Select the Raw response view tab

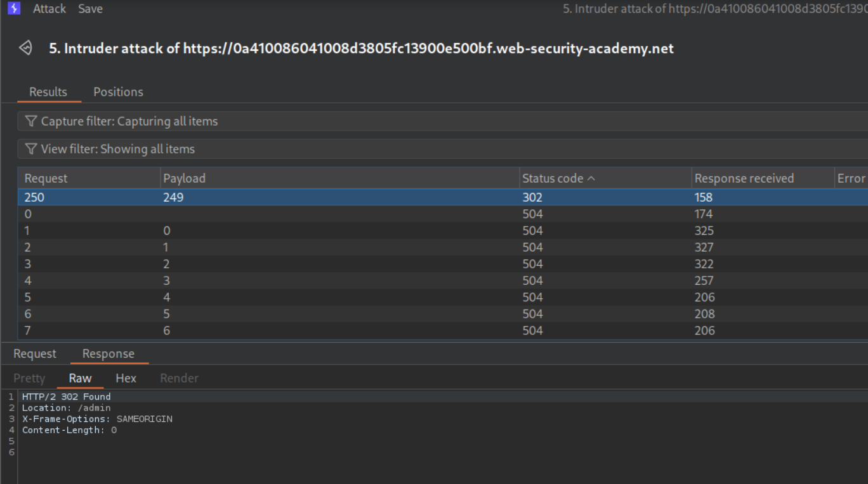pyautogui.click(x=80, y=378)
